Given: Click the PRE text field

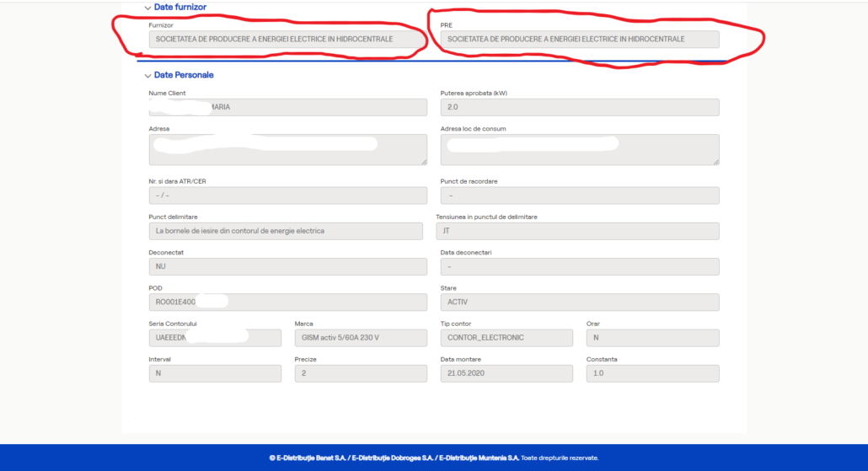Looking at the screenshot, I should tap(579, 39).
